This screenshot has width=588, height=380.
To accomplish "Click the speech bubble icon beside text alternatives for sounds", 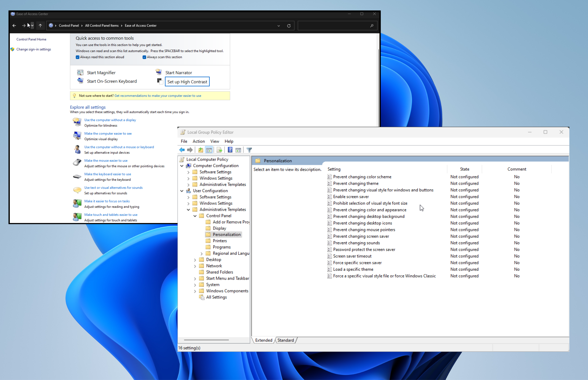I will point(77,190).
